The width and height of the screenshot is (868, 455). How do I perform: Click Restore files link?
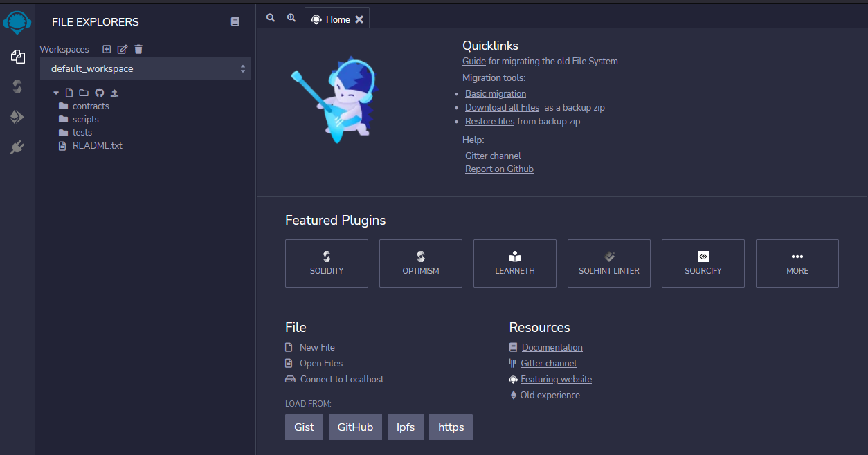coord(490,121)
